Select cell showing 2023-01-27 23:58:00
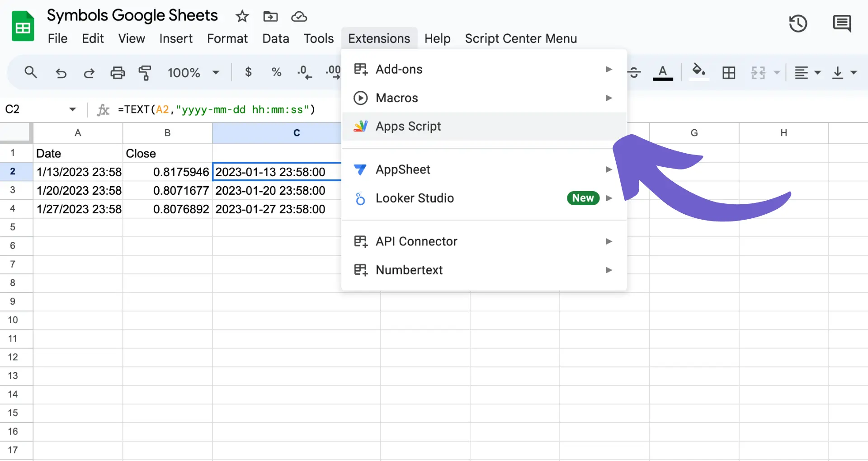This screenshot has width=868, height=461. [277, 209]
